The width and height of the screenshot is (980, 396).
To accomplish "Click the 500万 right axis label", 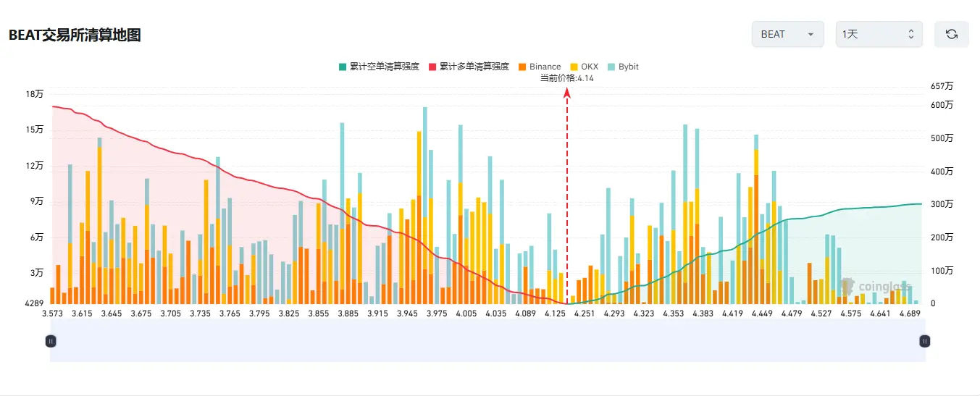I will (x=942, y=138).
